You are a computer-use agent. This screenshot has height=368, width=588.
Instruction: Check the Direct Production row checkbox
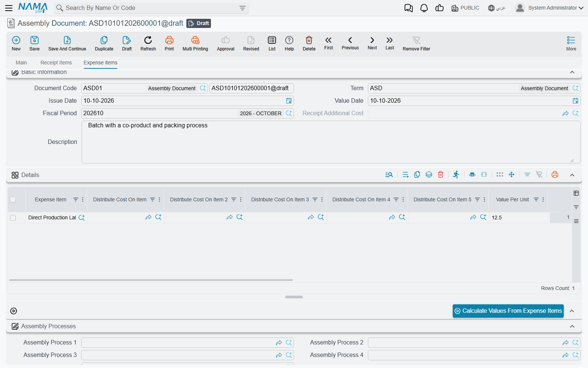(x=13, y=218)
